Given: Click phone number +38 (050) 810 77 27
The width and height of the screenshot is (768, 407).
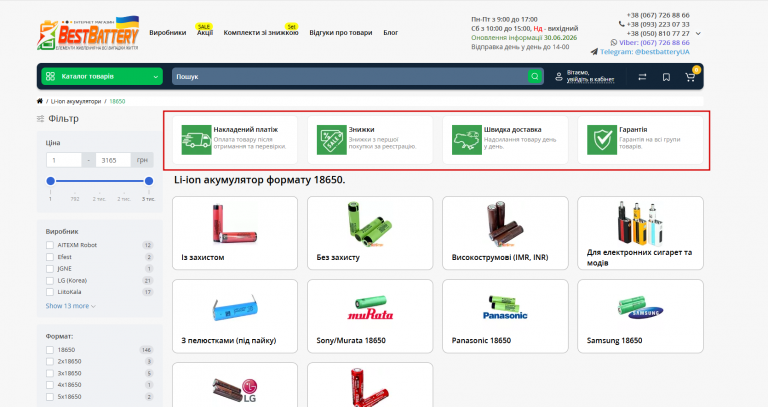Looking at the screenshot, I should click(x=658, y=34).
